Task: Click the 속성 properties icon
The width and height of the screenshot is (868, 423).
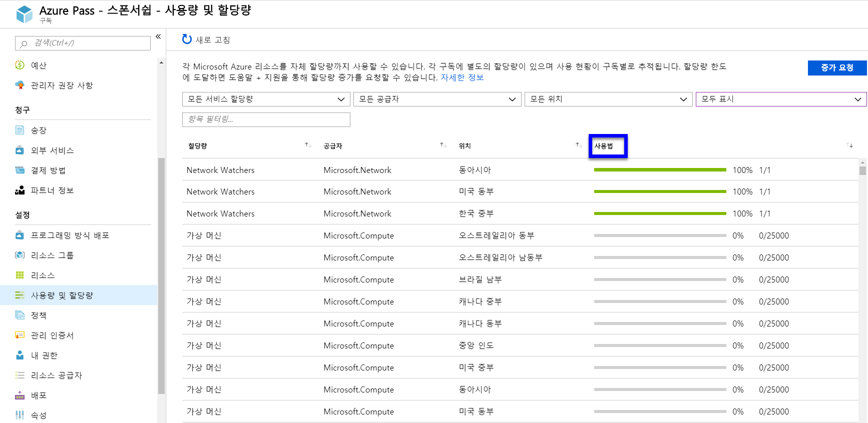Action: pyautogui.click(x=20, y=415)
